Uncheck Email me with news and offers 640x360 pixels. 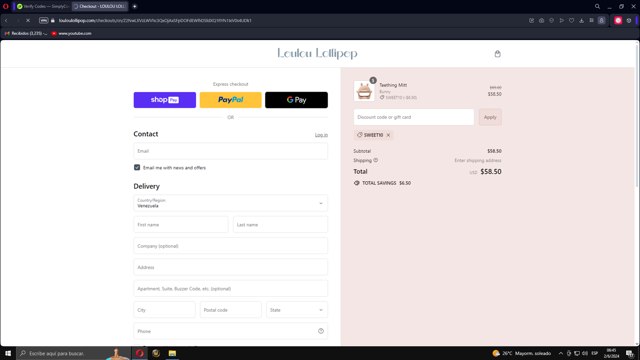(137, 167)
